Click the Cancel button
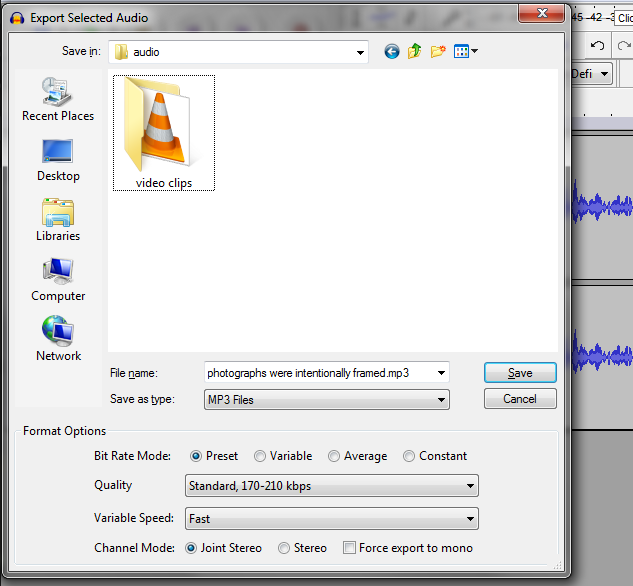Viewport: 633px width, 586px height. pos(520,399)
